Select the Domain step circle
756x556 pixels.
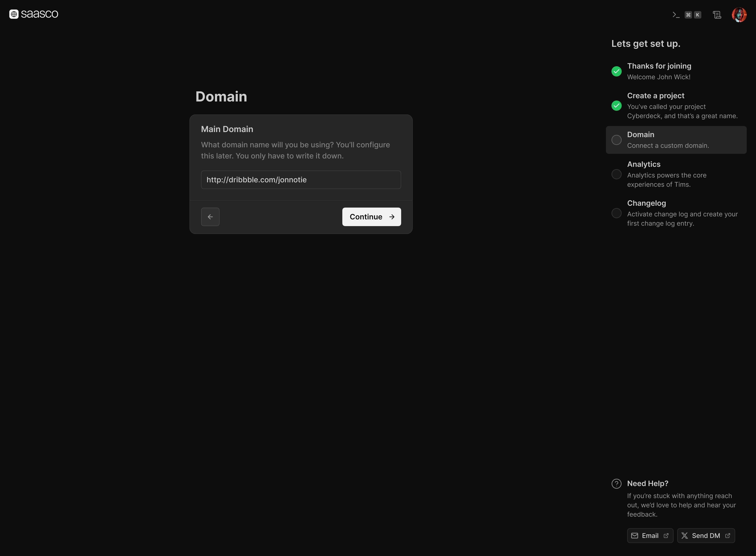coord(616,140)
